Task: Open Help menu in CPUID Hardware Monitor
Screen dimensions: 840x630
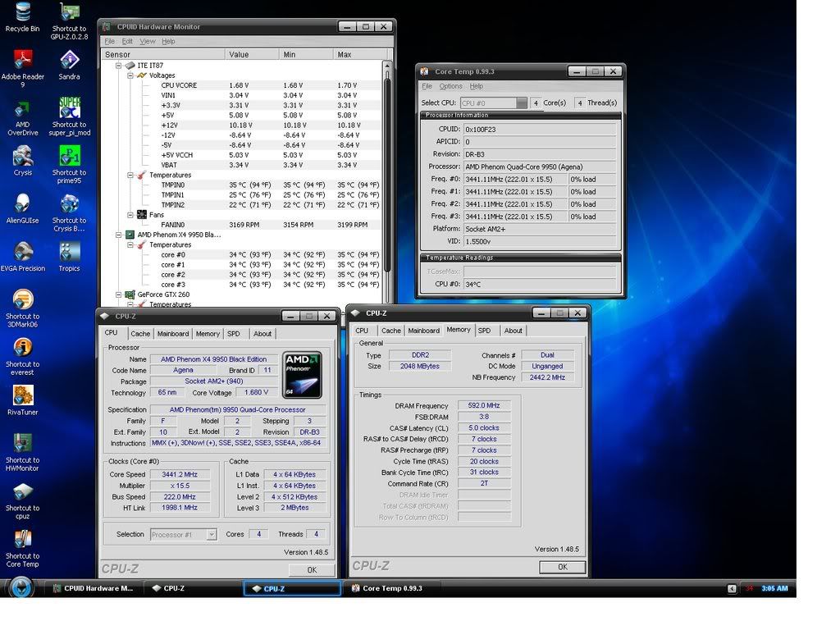Action: pos(168,41)
